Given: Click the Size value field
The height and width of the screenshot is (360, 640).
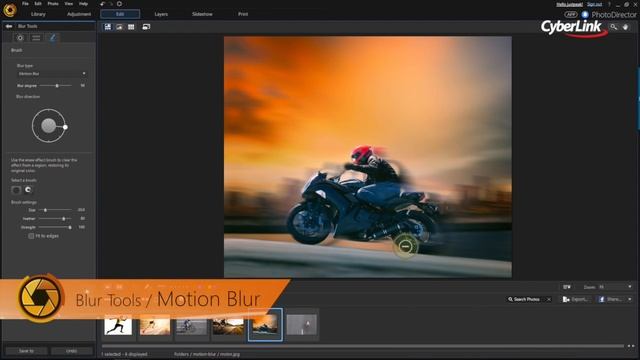Looking at the screenshot, I should click(81, 210).
